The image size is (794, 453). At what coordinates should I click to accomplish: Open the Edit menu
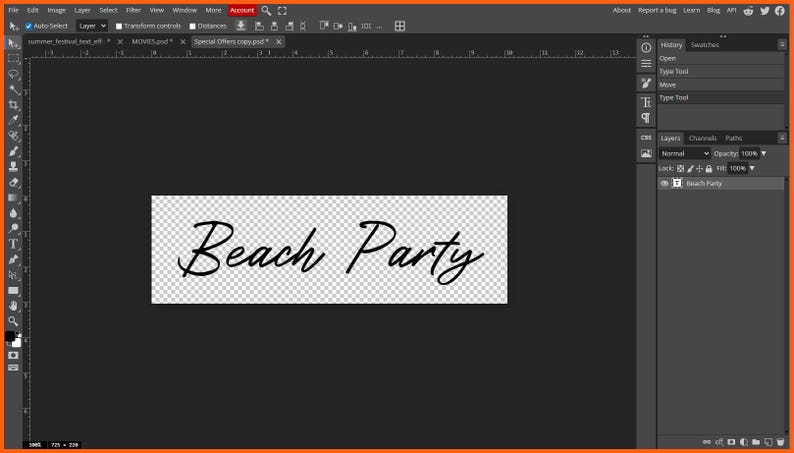point(32,10)
